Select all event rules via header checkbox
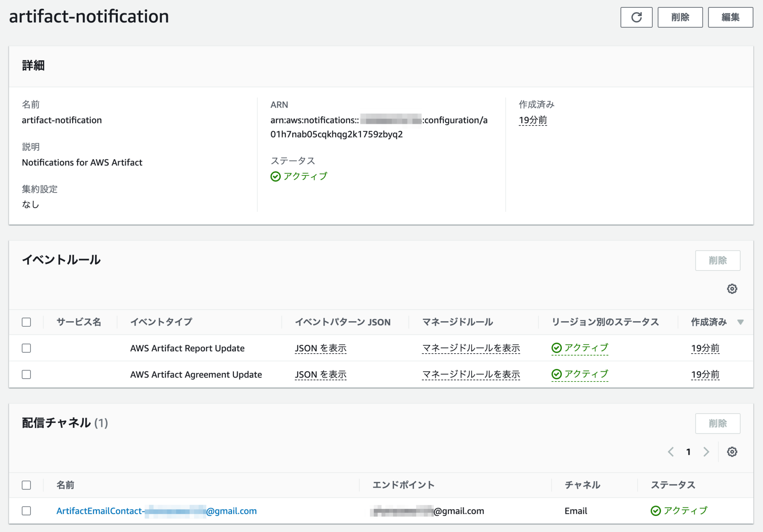 (x=26, y=322)
